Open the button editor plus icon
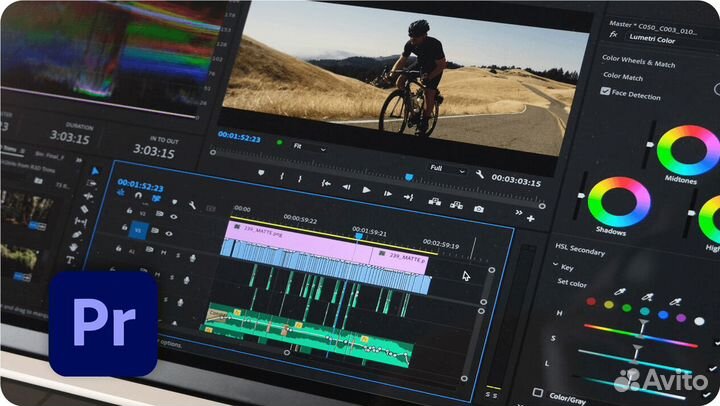Image resolution: width=720 pixels, height=406 pixels. click(x=529, y=217)
